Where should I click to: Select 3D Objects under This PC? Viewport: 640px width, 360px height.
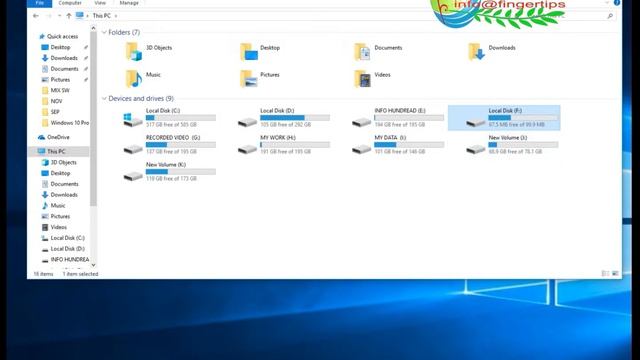point(63,162)
